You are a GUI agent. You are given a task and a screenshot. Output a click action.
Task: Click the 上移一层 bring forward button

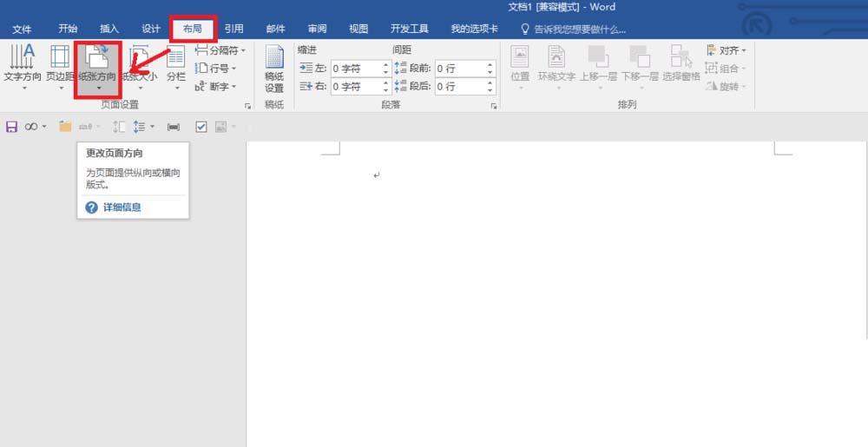pyautogui.click(x=598, y=68)
